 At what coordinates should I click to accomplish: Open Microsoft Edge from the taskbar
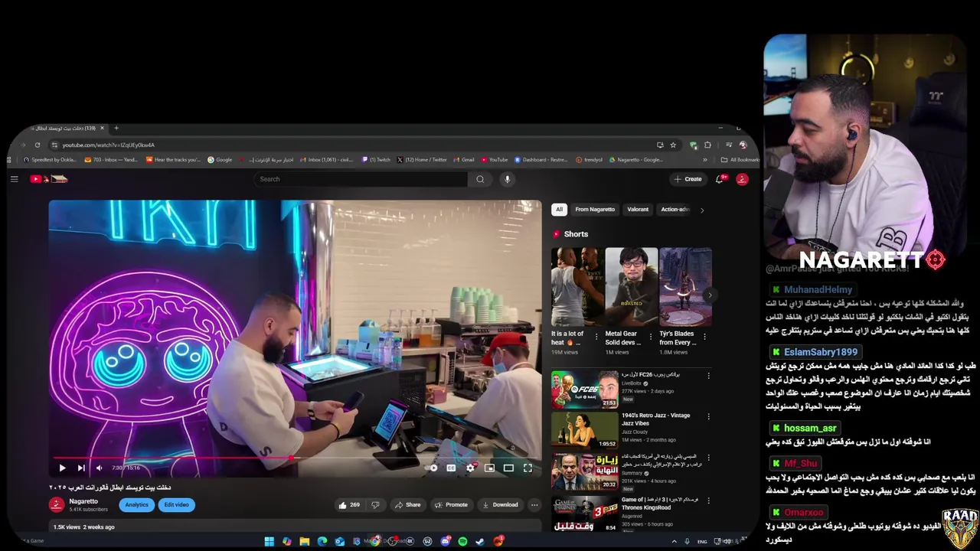pos(322,541)
